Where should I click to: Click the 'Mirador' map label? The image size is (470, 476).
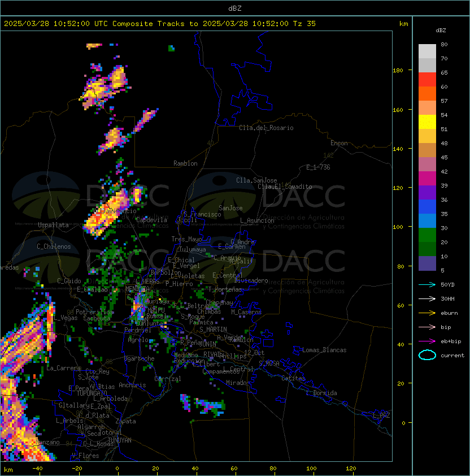tap(238, 383)
